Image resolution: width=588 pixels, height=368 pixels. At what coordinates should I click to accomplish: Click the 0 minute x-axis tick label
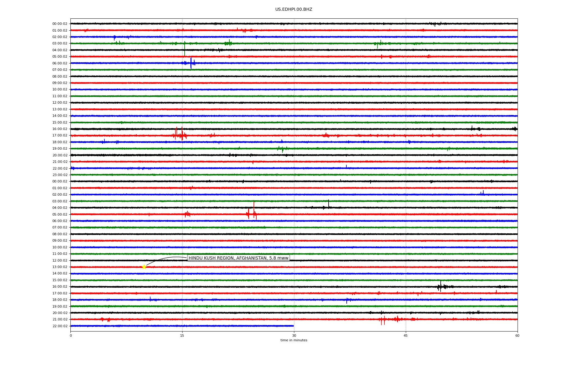click(x=71, y=335)
